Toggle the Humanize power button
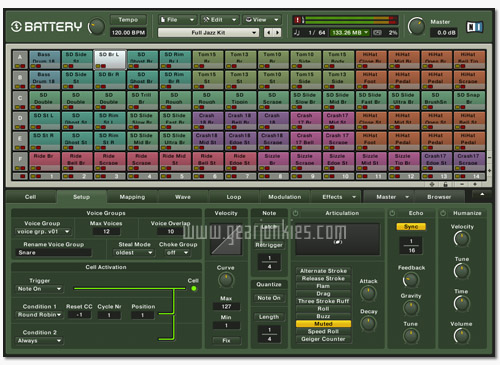Viewport: 500px width, 365px height. [443, 213]
